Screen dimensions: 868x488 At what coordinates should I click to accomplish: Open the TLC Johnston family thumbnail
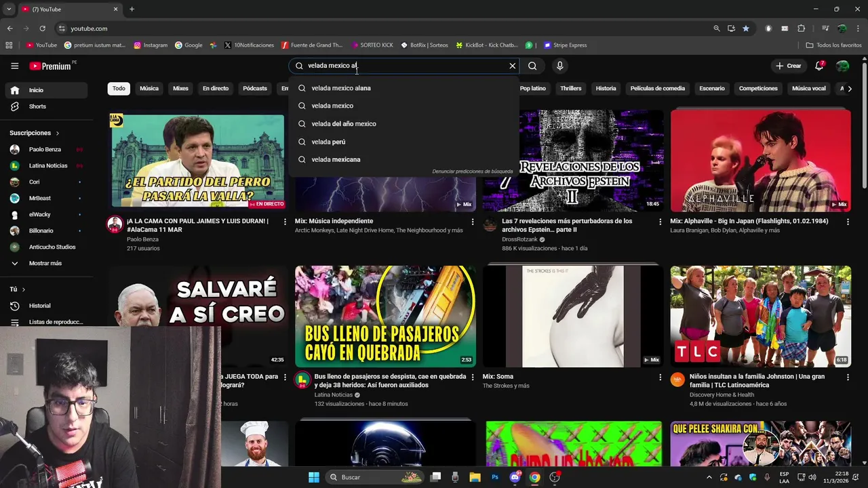point(761,317)
